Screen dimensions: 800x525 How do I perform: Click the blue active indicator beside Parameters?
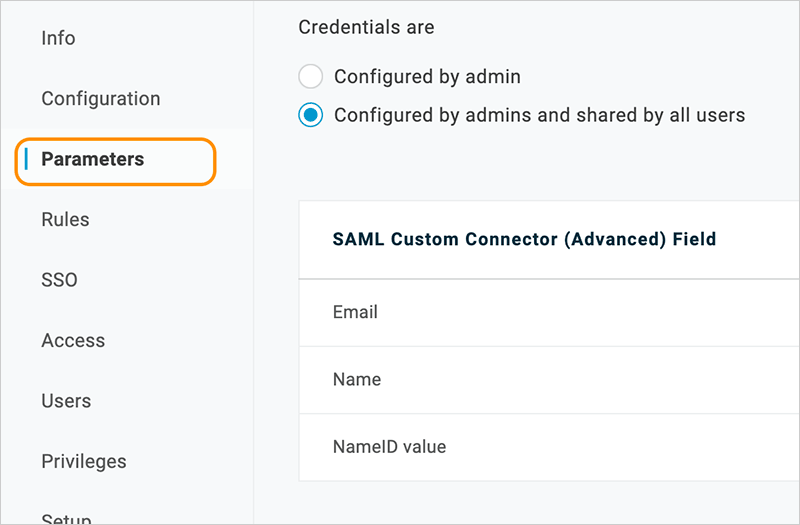click(29, 159)
